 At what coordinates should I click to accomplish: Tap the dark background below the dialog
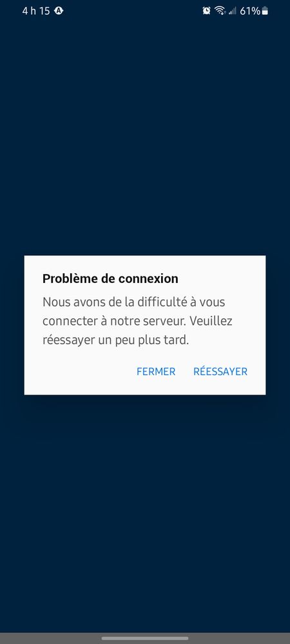pyautogui.click(x=145, y=513)
